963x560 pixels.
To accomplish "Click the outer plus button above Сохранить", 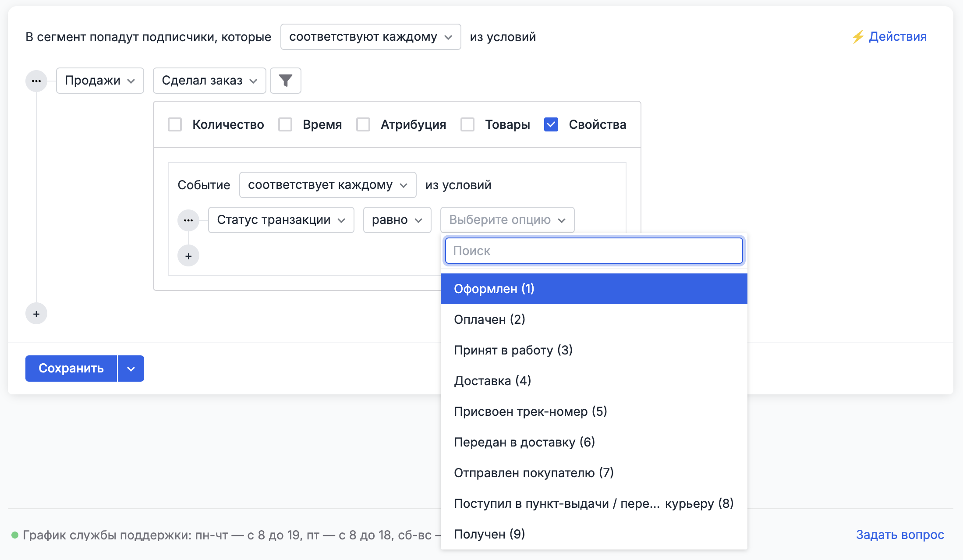I will [36, 314].
